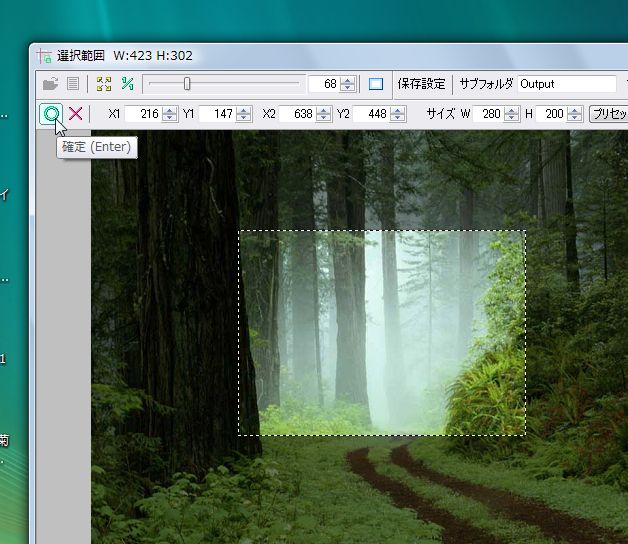
Task: Click the size H field showing 200
Action: (x=551, y=114)
